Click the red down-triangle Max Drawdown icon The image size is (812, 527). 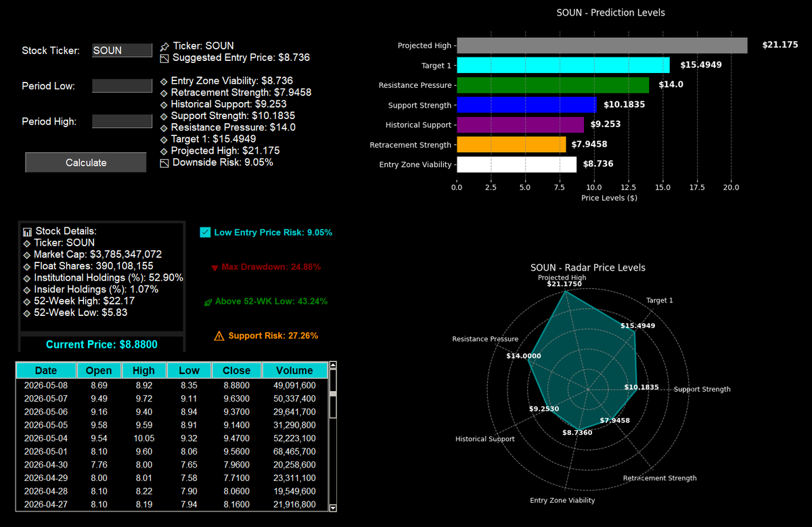coord(215,268)
